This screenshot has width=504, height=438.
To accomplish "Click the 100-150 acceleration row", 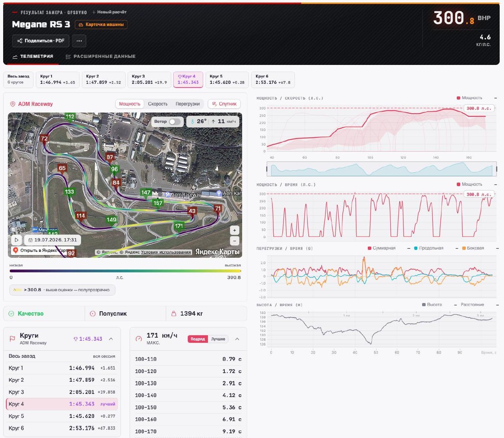I will (x=188, y=407).
